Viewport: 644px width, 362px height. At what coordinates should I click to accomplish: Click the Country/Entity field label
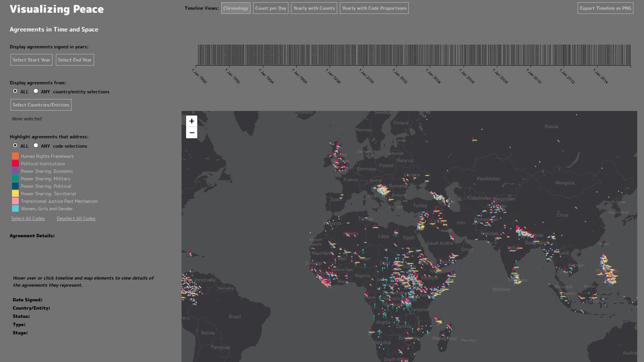coord(31,308)
